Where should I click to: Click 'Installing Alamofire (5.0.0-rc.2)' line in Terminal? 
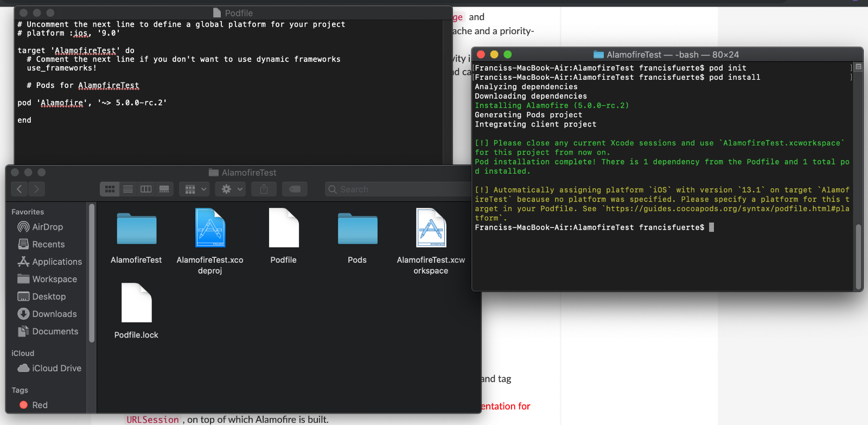point(552,105)
